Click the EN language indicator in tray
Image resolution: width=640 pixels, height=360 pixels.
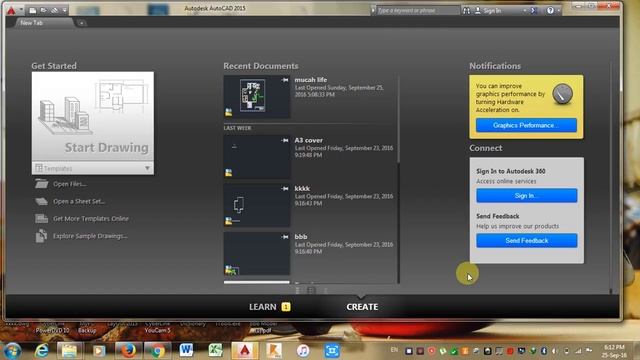394,350
